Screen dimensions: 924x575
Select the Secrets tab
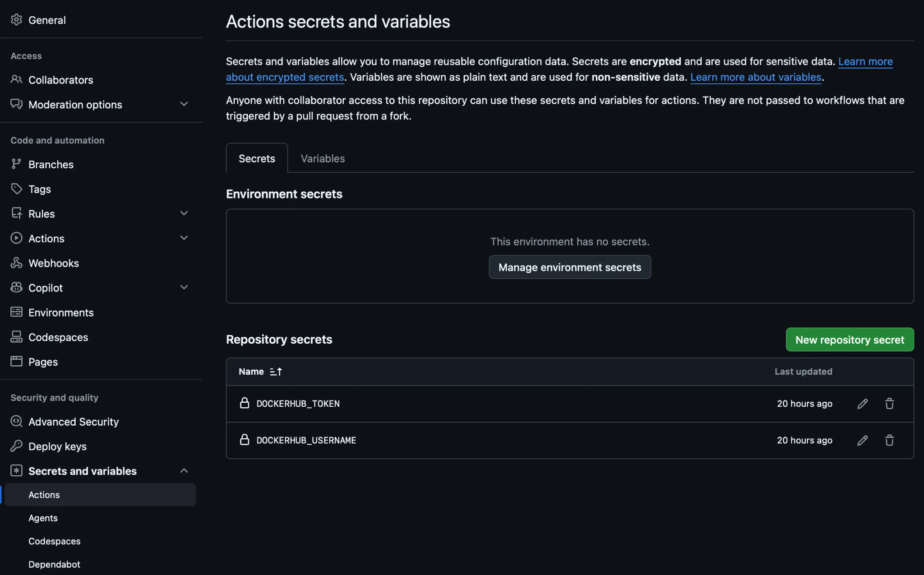click(257, 158)
